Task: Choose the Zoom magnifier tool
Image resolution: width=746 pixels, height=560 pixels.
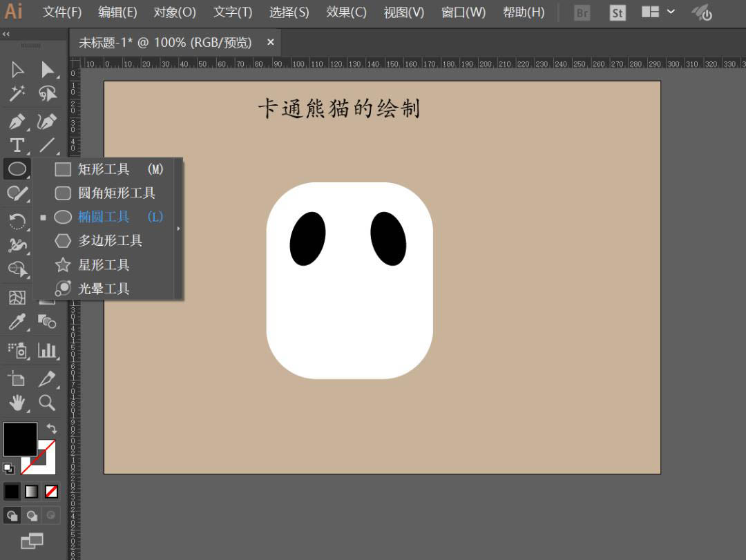Action: pos(47,403)
